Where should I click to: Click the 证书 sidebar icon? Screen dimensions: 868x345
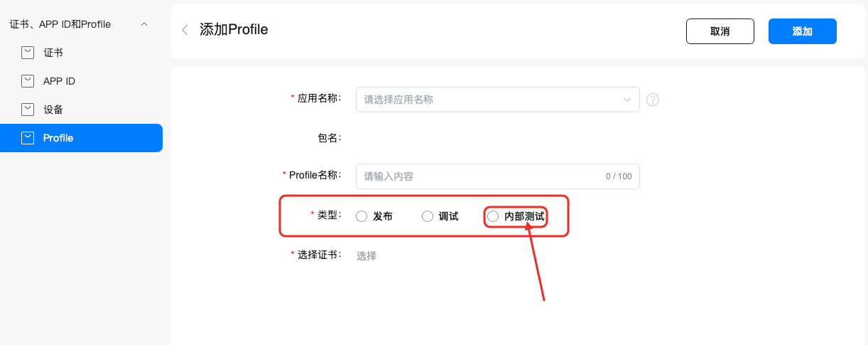tap(28, 53)
